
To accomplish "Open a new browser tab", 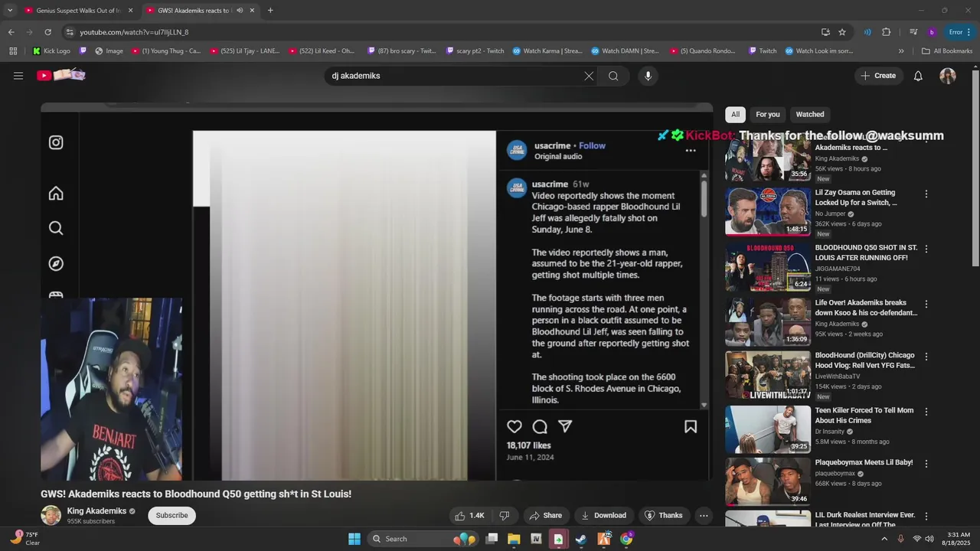I will tap(270, 11).
